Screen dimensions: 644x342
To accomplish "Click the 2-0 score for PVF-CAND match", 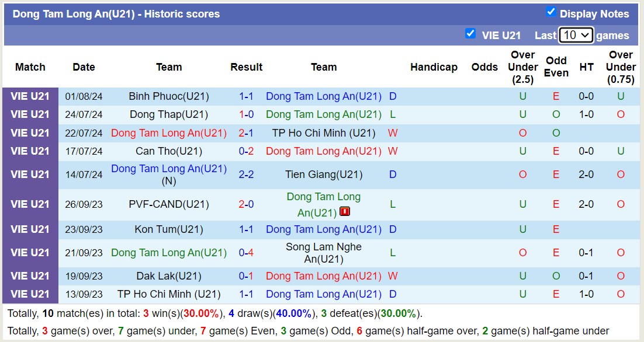I will [x=246, y=204].
